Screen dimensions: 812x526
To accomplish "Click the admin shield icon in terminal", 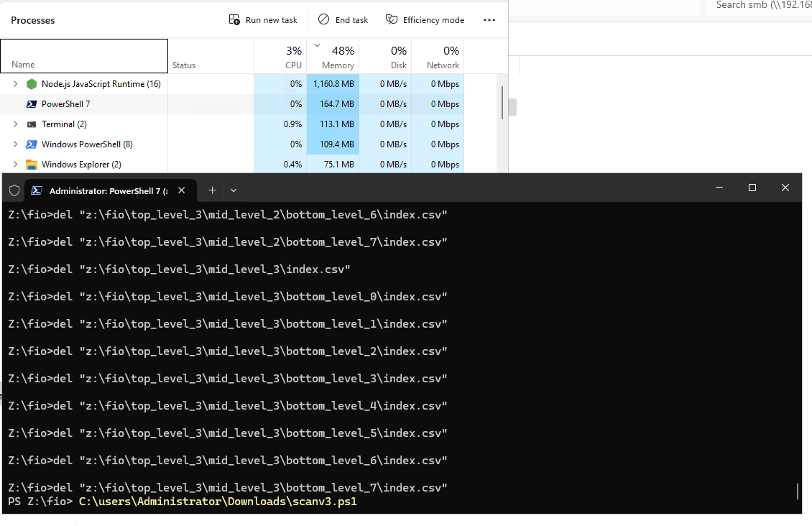I will tap(14, 190).
